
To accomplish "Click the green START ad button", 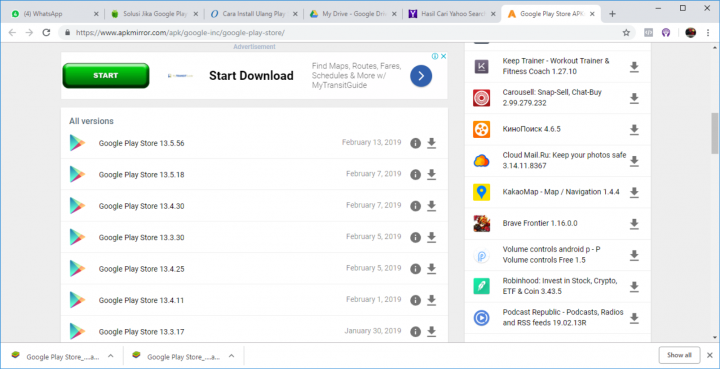I will tap(106, 76).
